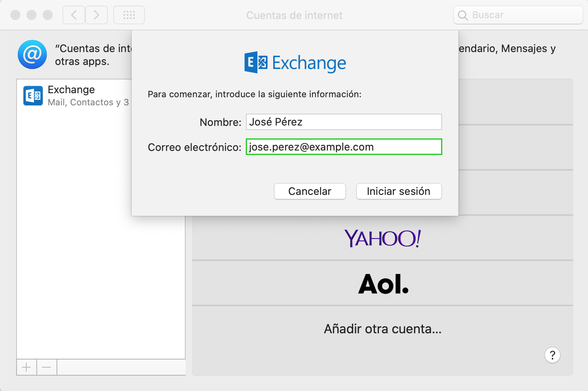This screenshot has height=391, width=588.
Task: Click the Correo electrónico: label
Action: coord(195,147)
